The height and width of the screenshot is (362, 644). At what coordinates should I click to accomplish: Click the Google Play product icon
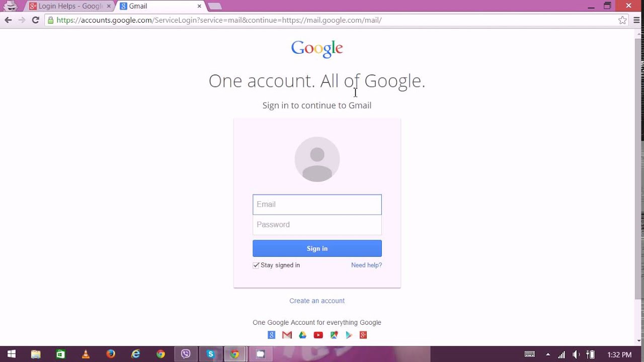coord(349,335)
